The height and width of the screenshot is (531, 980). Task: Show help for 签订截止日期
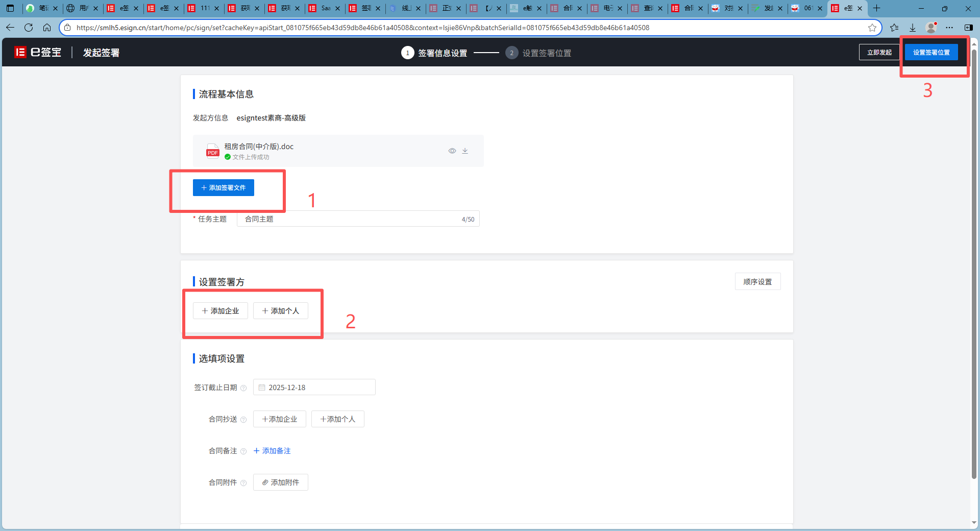click(243, 388)
